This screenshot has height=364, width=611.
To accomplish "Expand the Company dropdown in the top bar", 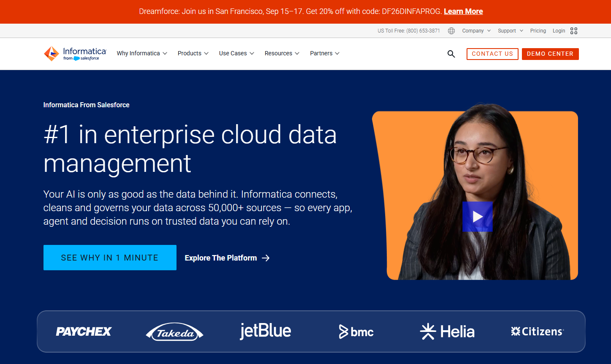I will pyautogui.click(x=476, y=31).
